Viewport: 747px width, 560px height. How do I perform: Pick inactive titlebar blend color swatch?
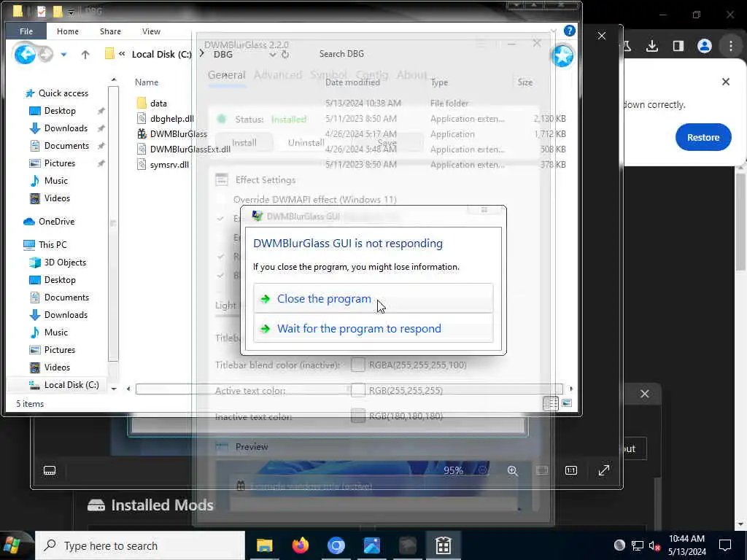pos(357,365)
